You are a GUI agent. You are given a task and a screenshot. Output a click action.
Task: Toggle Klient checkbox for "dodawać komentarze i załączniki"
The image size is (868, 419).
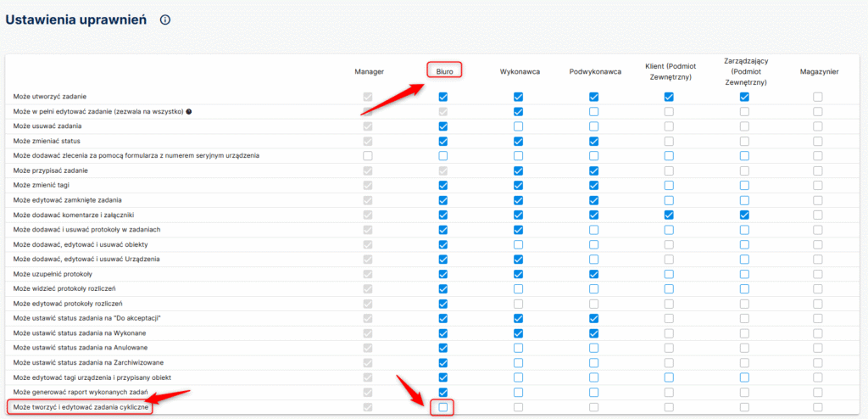click(x=669, y=215)
